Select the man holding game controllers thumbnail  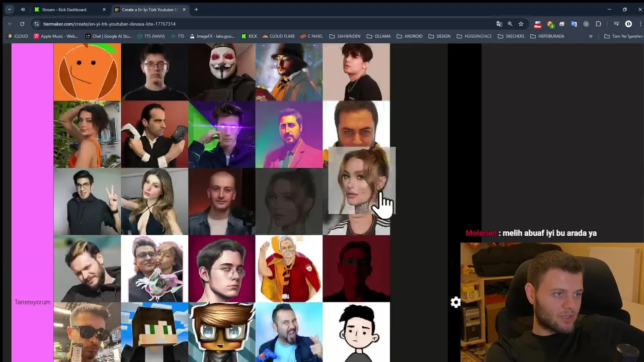tap(154, 134)
